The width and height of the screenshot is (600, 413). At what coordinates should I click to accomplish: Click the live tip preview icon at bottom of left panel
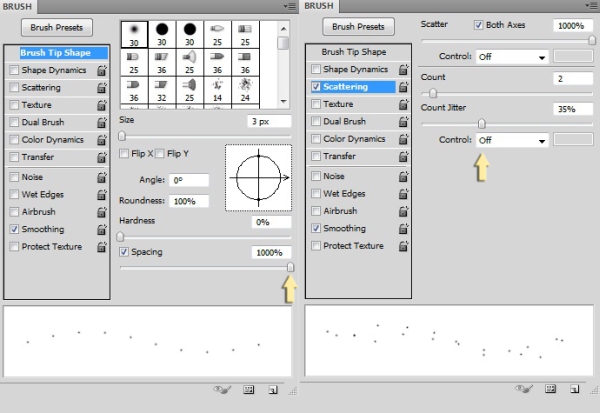click(221, 389)
